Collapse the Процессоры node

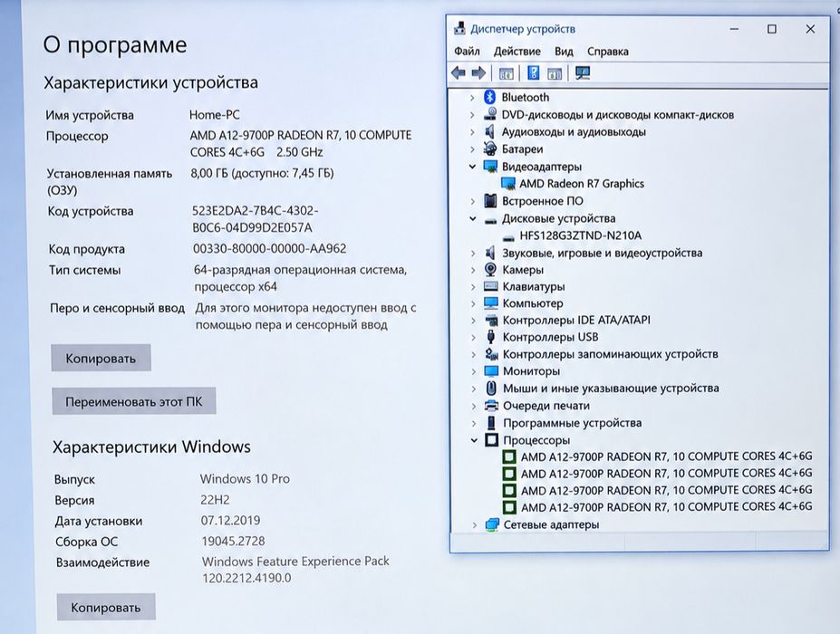coord(474,440)
